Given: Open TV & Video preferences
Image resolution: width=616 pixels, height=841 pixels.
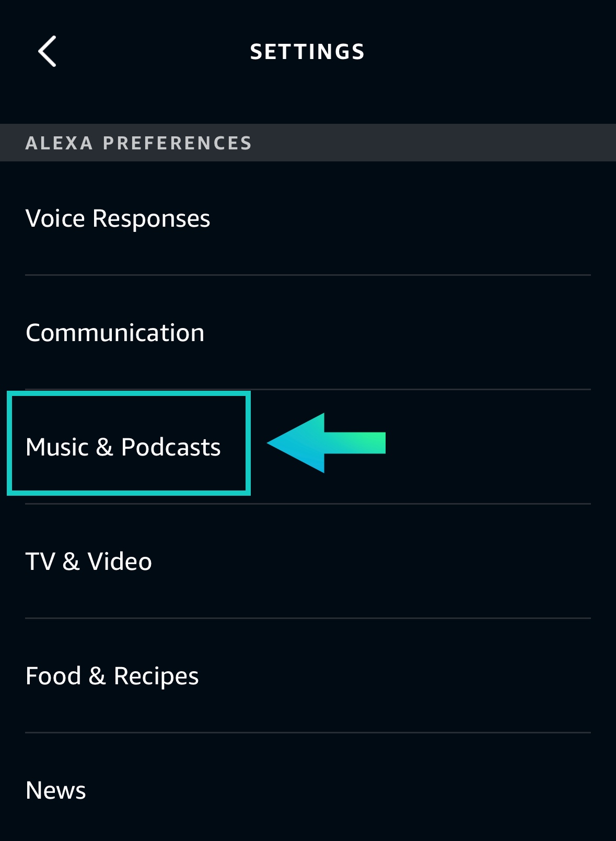Looking at the screenshot, I should (89, 562).
